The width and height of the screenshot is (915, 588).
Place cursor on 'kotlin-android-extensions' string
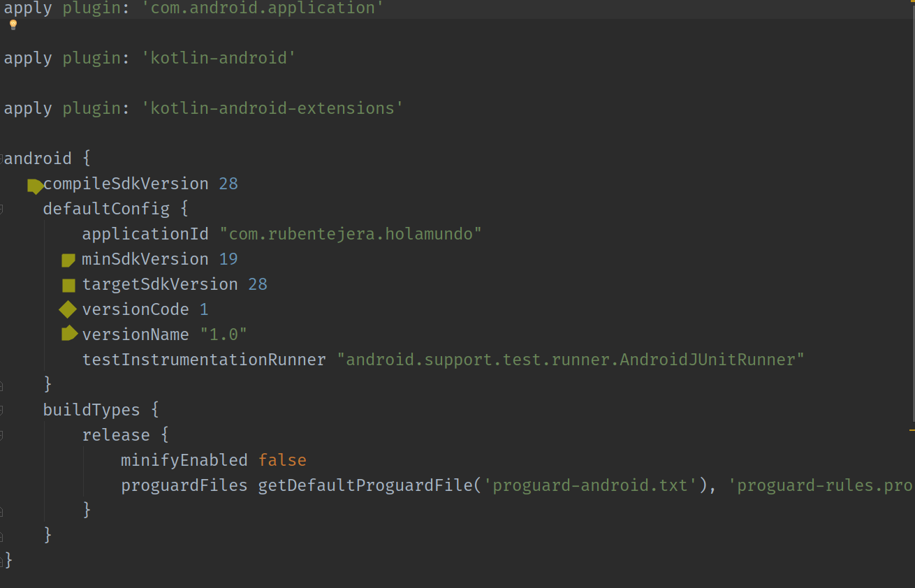(x=272, y=108)
